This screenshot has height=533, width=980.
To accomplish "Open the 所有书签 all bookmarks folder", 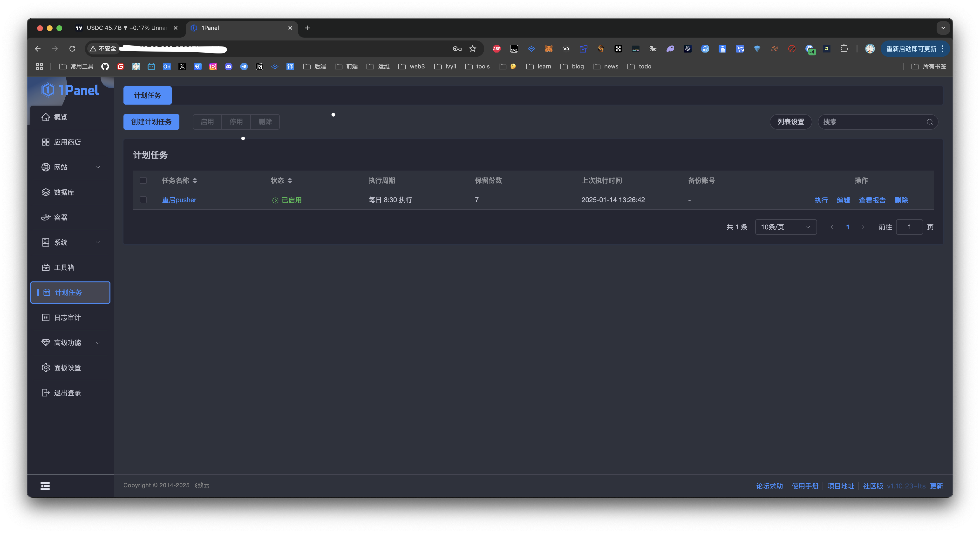I will [929, 67].
